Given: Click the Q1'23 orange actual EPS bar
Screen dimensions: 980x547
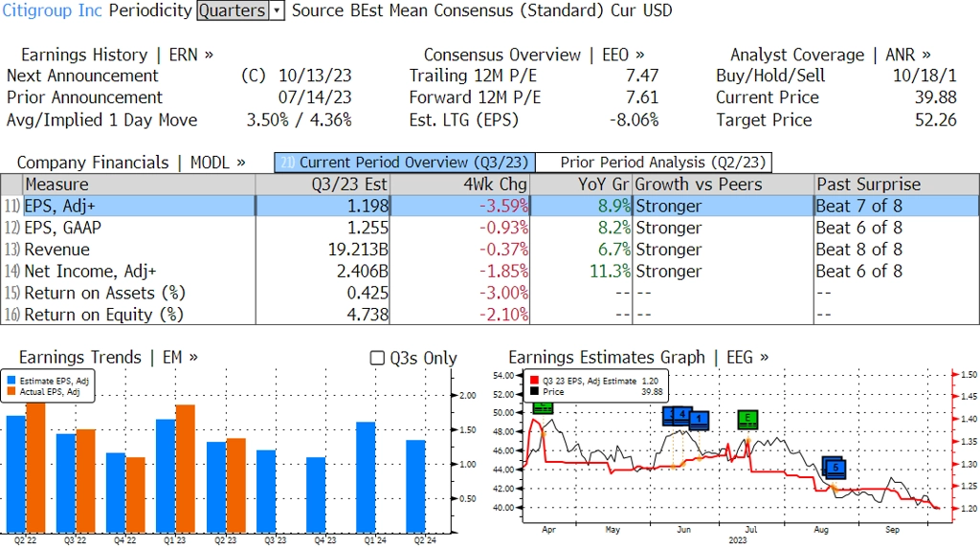Looking at the screenshot, I should 185,469.
